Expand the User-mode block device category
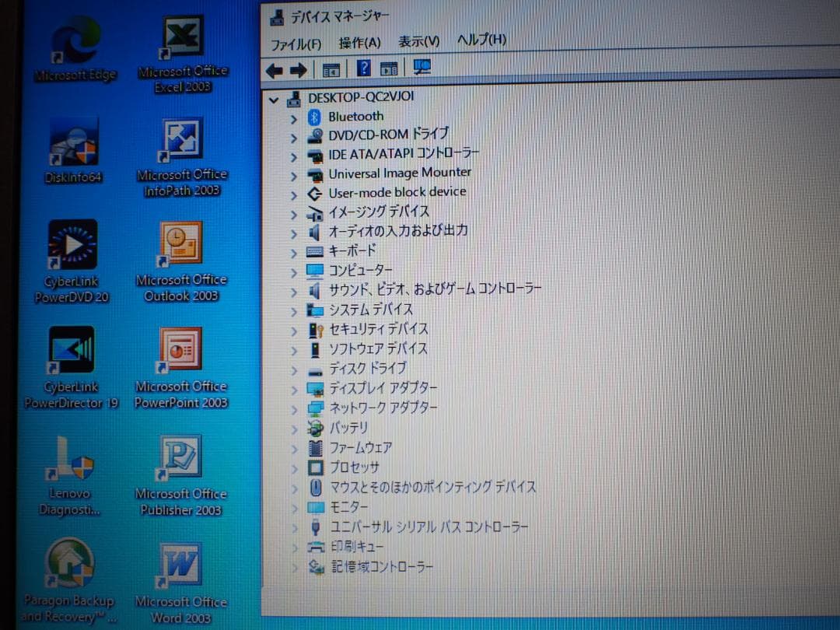 click(293, 195)
